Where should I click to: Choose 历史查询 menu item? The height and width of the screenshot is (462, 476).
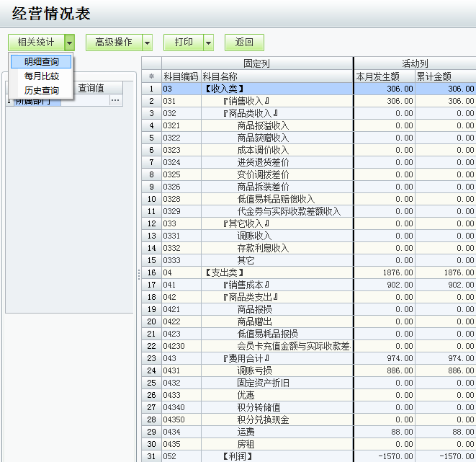[x=41, y=91]
